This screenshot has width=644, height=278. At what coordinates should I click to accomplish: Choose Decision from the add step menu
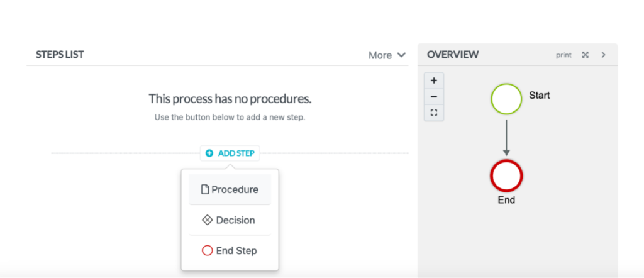click(x=230, y=220)
